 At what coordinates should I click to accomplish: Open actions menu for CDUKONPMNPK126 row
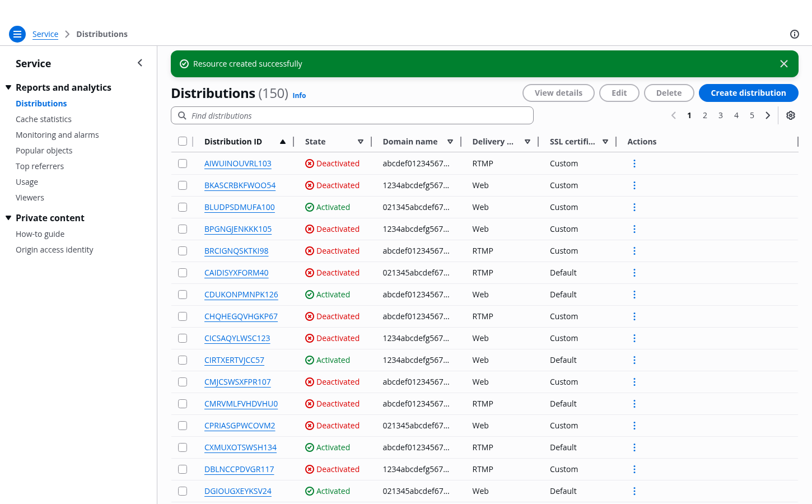tap(634, 295)
